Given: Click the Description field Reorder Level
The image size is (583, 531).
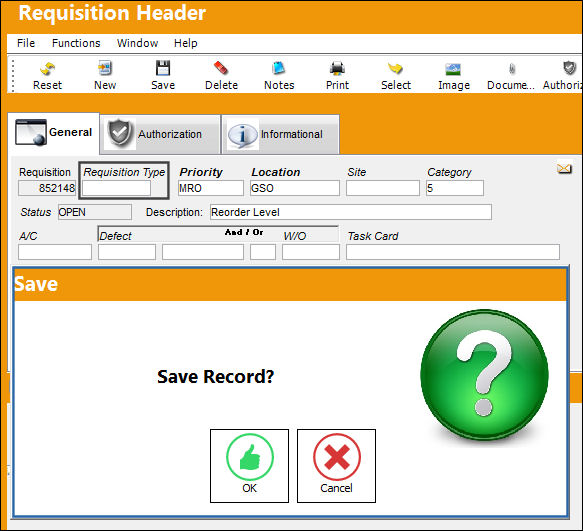Looking at the screenshot, I should (351, 212).
